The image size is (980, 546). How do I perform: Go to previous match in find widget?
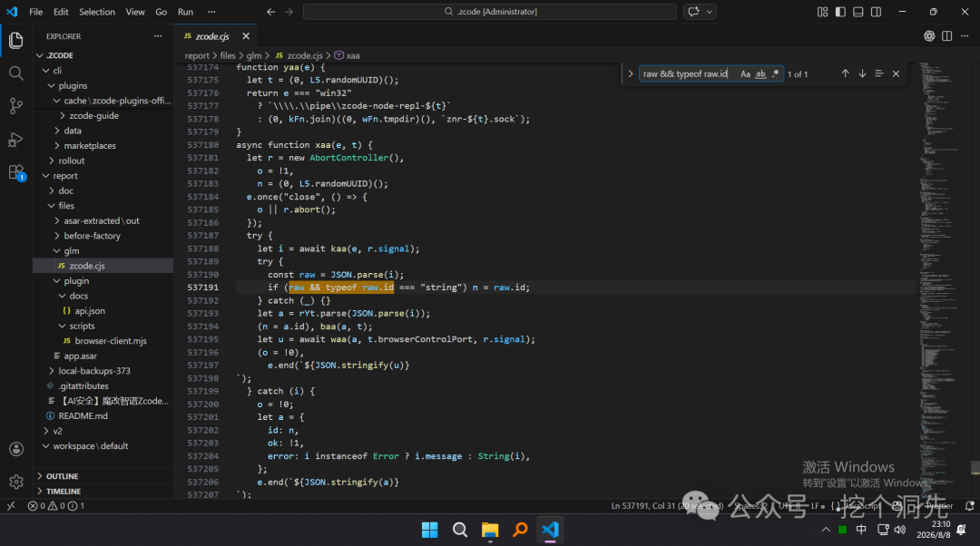845,73
